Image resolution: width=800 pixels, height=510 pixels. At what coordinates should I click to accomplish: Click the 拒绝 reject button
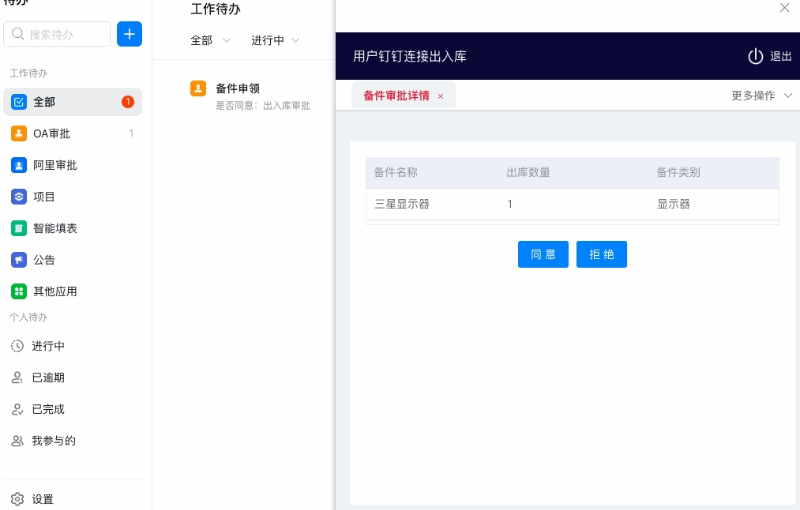pyautogui.click(x=602, y=254)
